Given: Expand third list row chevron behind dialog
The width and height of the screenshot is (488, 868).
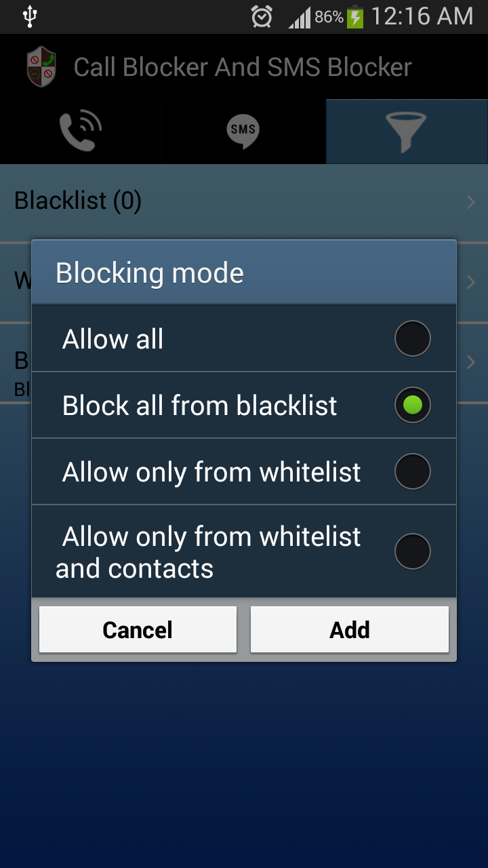Looking at the screenshot, I should pyautogui.click(x=471, y=362).
